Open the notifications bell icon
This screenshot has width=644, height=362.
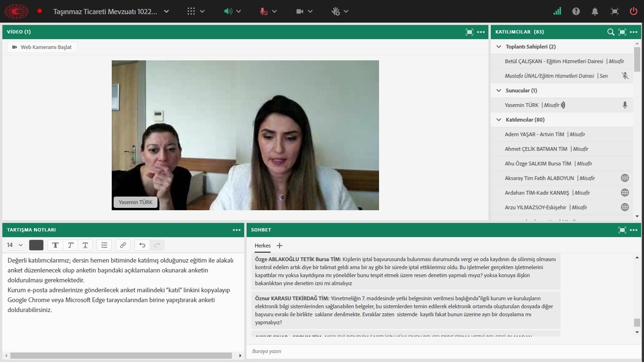pos(595,11)
